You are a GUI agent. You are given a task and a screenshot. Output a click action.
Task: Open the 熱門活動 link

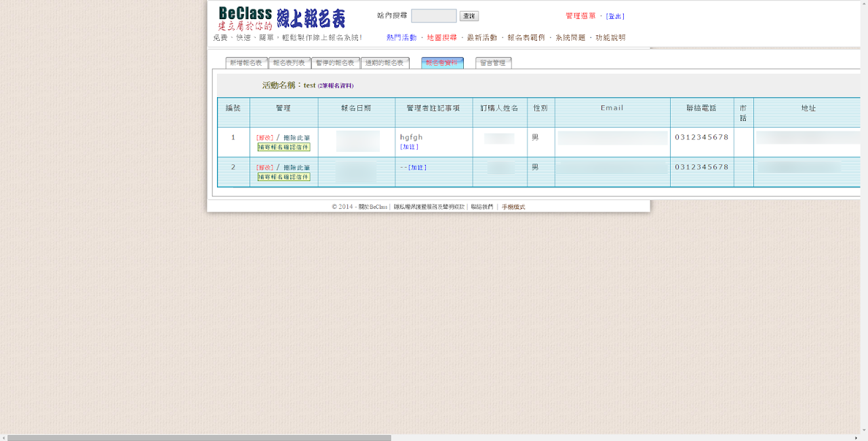point(403,37)
